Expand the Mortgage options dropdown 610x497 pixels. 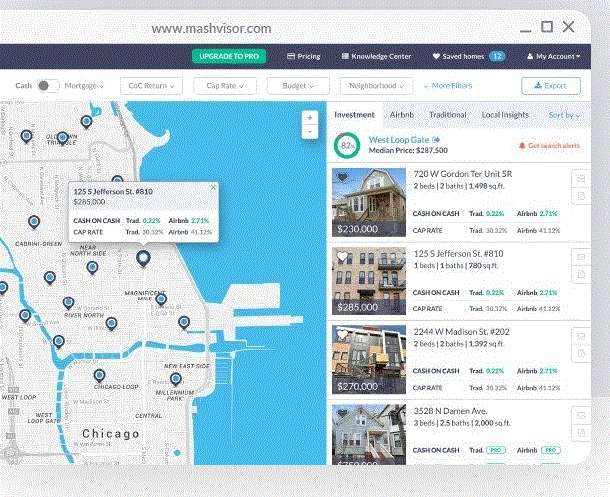pyautogui.click(x=84, y=86)
